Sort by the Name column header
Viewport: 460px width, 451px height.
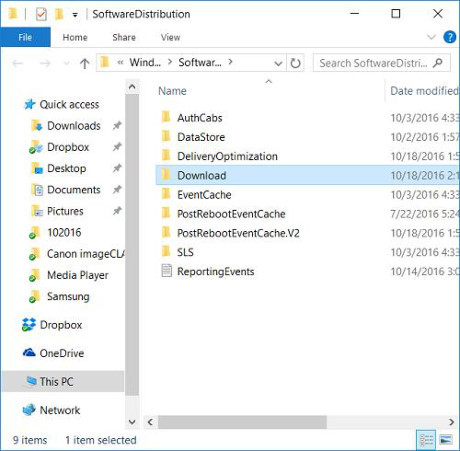pyautogui.click(x=172, y=91)
